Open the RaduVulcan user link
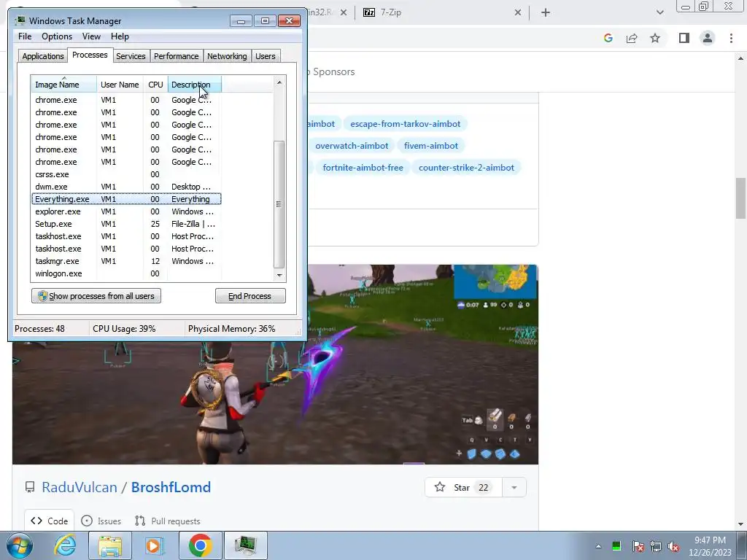 [x=79, y=487]
